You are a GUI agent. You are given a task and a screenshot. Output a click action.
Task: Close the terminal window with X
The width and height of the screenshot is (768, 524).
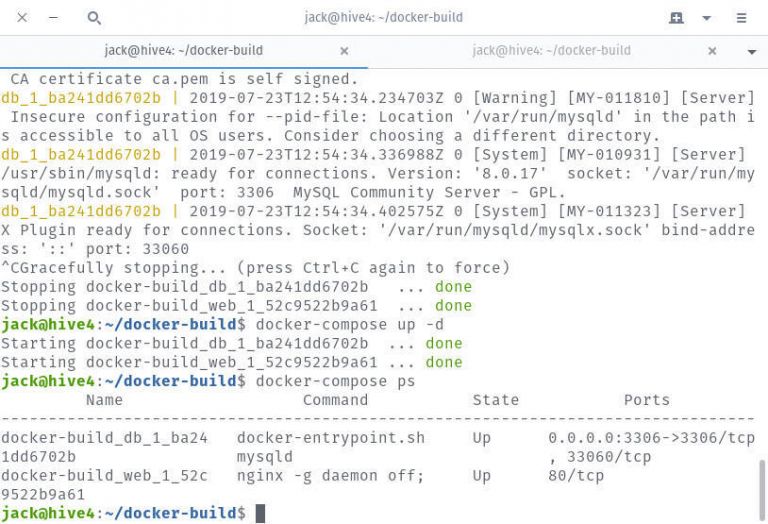tap(22, 18)
